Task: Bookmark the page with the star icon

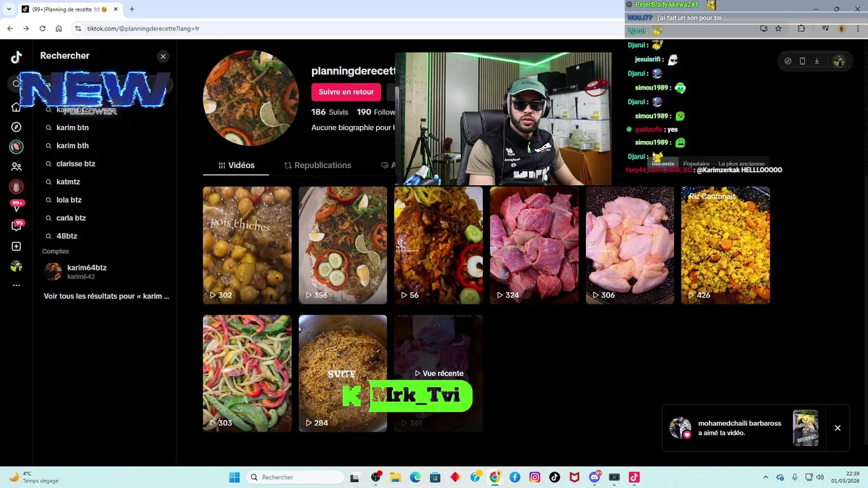Action: pyautogui.click(x=778, y=28)
